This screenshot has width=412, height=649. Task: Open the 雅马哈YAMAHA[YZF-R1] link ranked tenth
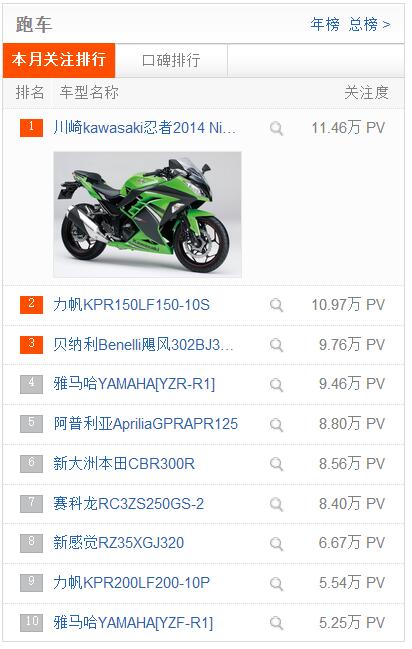tap(133, 623)
